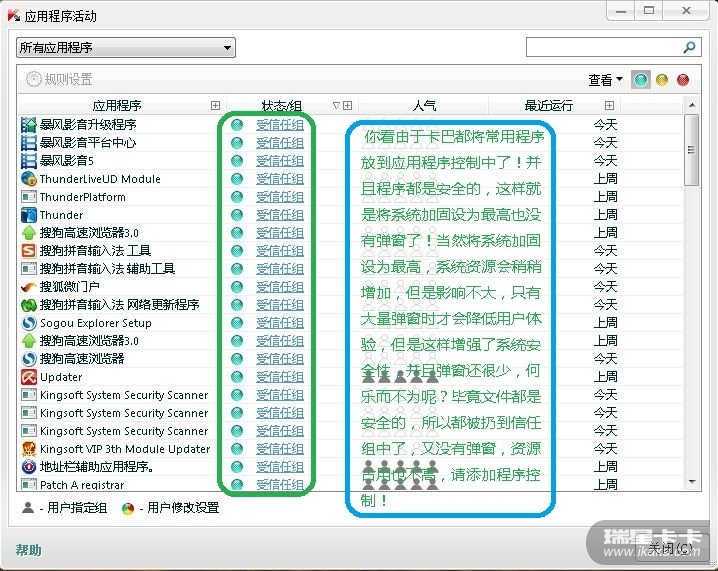
Task: Select the 地址栏辅助应用程序 row name
Action: [97, 467]
